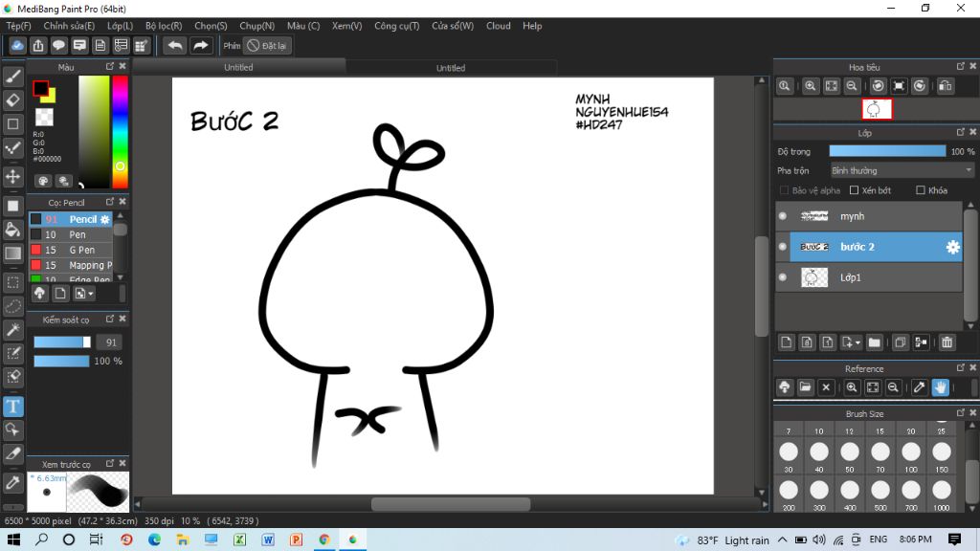Image resolution: width=980 pixels, height=551 pixels.
Task: Pop out the Reference panel
Action: [961, 368]
